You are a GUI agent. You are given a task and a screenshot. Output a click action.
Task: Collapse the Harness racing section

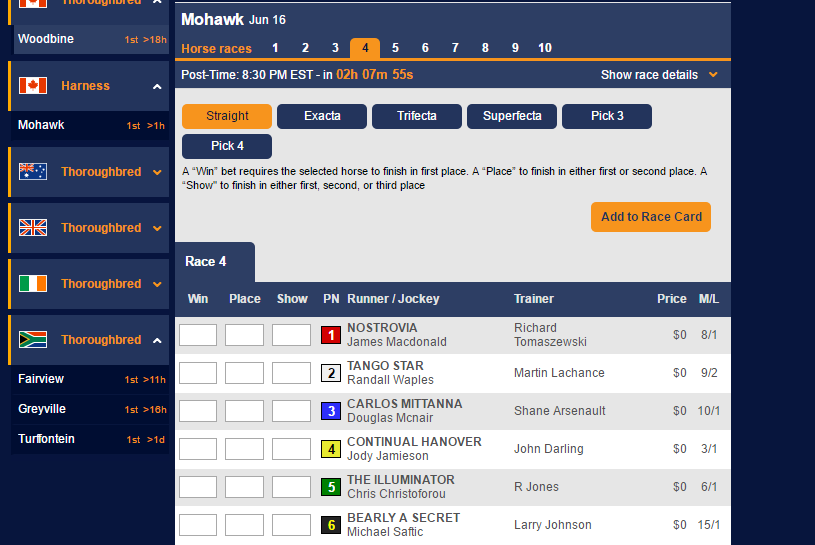point(157,87)
